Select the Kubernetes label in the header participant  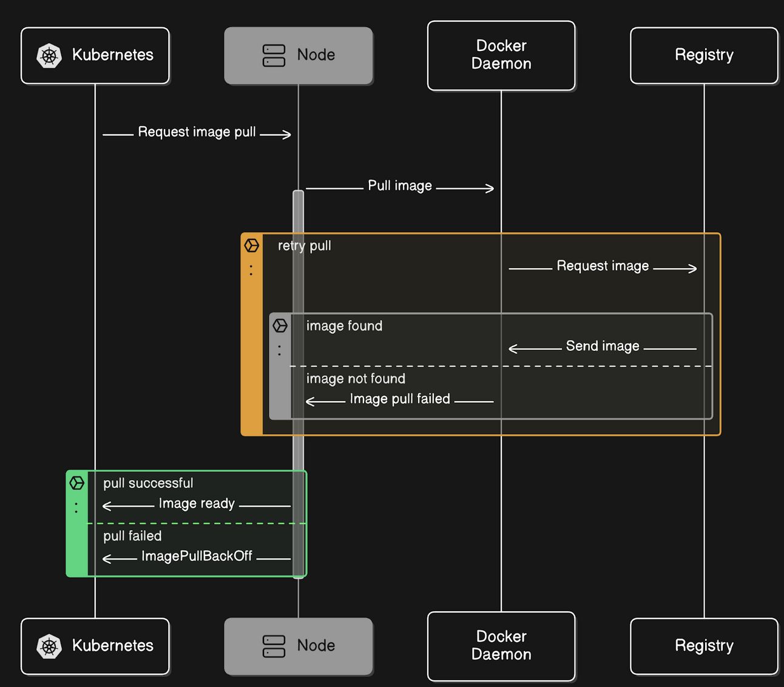click(113, 55)
